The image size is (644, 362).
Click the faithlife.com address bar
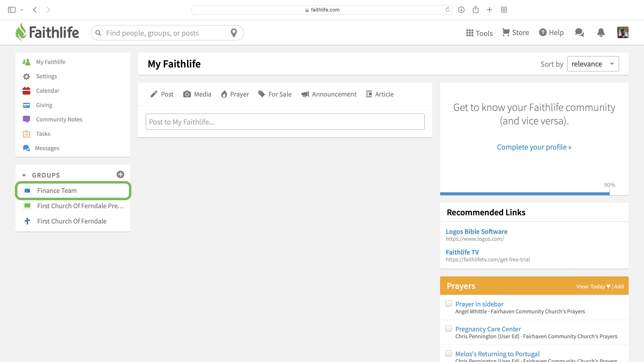[322, 10]
